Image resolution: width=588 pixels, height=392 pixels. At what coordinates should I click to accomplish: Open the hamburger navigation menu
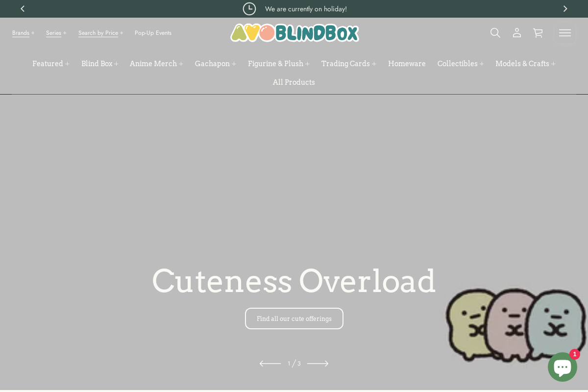[564, 33]
